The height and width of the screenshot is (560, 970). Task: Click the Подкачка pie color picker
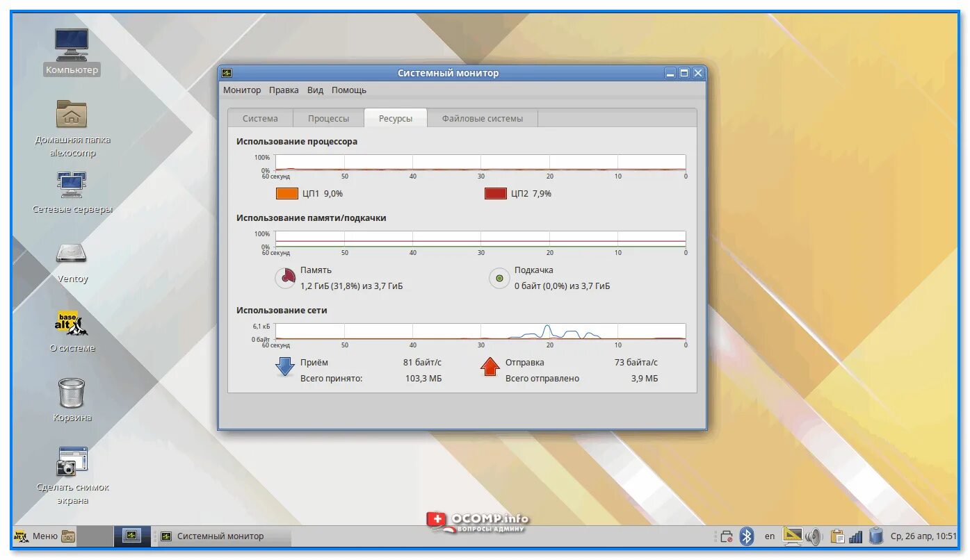[x=499, y=279]
